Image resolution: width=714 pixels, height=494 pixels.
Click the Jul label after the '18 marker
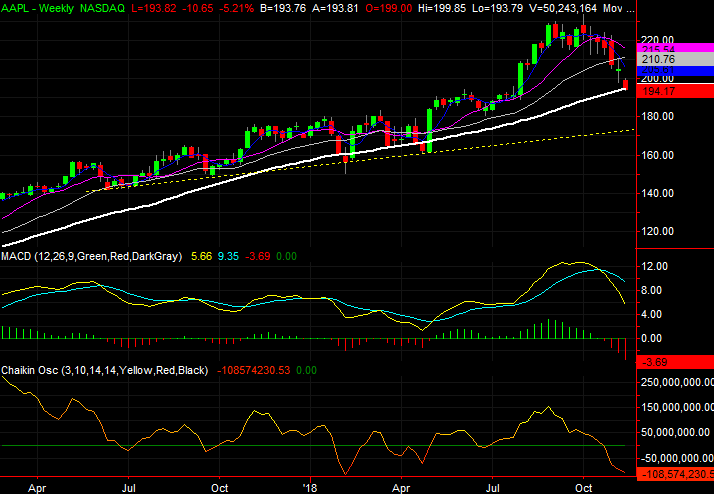(493, 488)
